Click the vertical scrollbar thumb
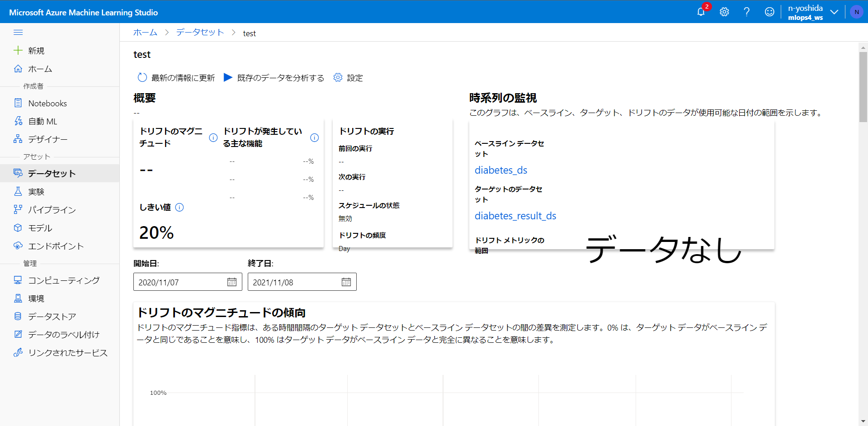This screenshot has width=868, height=426. [863, 87]
